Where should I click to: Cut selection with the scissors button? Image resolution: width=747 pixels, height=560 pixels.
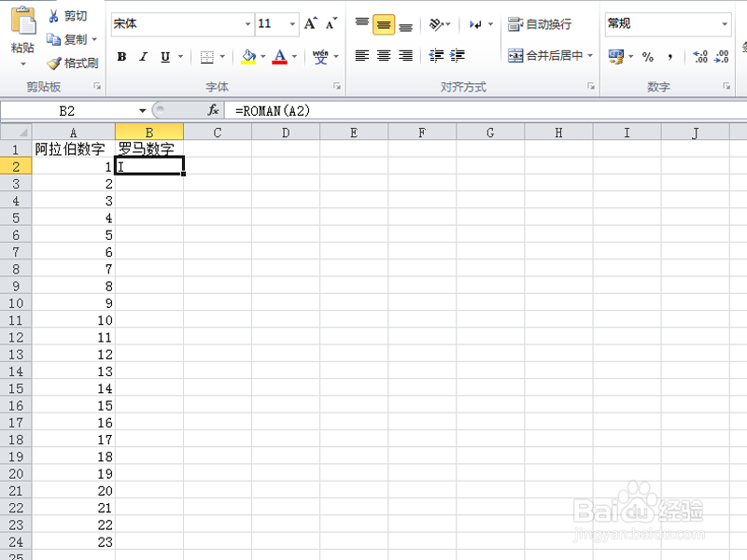(67, 16)
